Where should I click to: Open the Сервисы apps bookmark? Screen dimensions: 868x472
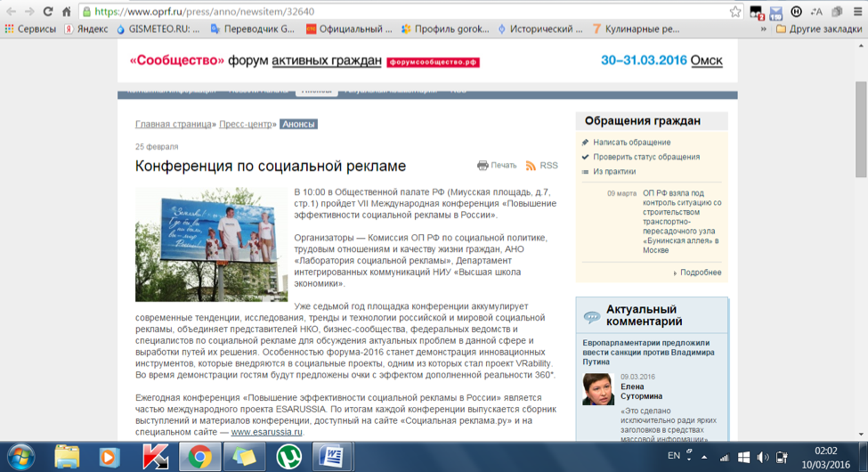30,28
